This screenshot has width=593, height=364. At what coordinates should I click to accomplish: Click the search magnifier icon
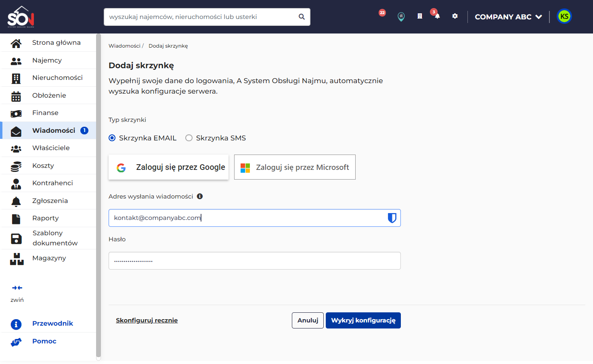[x=302, y=17]
